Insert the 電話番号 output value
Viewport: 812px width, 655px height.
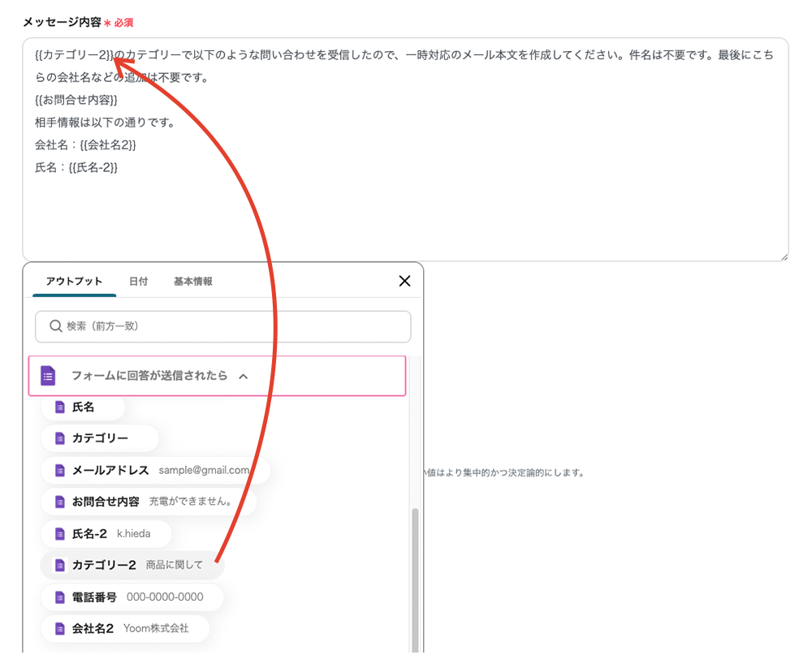[132, 597]
